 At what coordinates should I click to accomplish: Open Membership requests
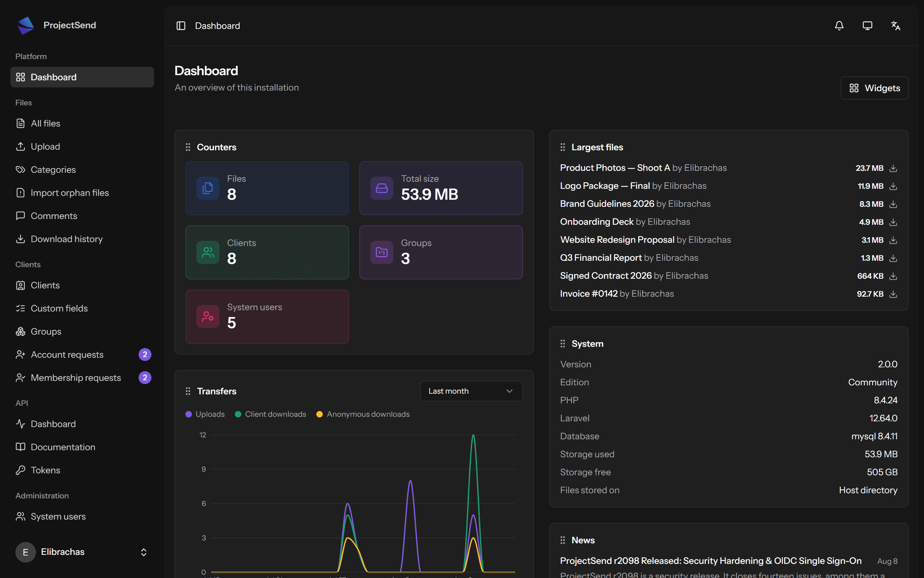click(82, 378)
